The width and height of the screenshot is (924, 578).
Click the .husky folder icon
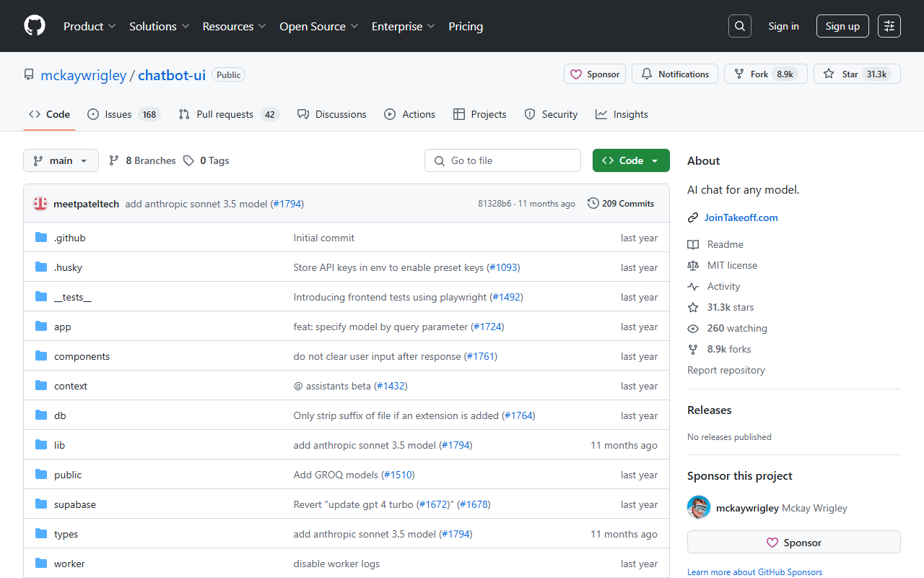41,267
